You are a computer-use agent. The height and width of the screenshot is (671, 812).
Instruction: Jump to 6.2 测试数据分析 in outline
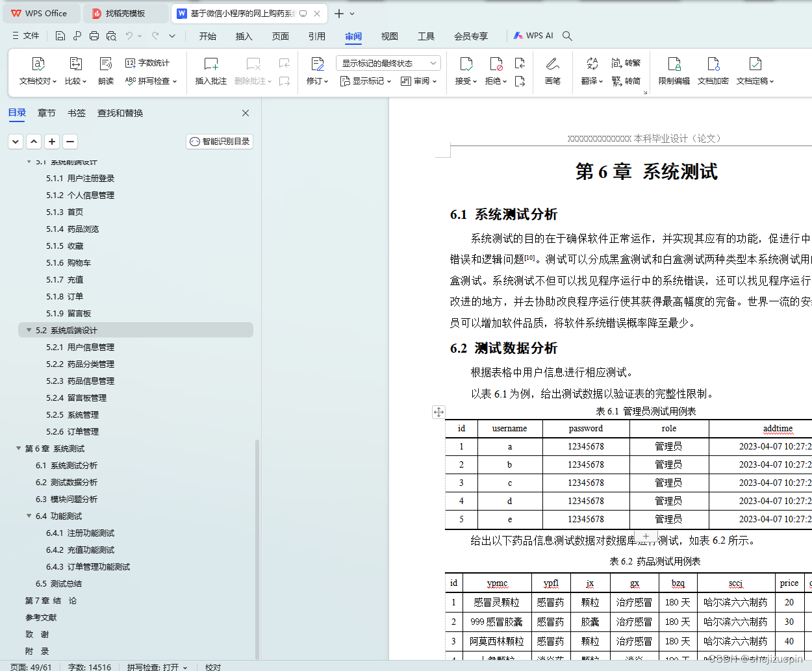[x=66, y=482]
